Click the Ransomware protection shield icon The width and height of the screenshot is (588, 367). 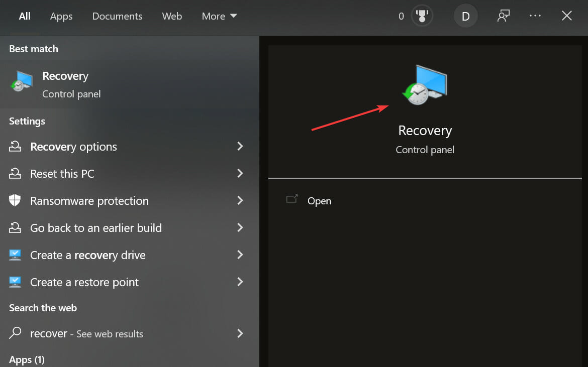click(x=15, y=200)
